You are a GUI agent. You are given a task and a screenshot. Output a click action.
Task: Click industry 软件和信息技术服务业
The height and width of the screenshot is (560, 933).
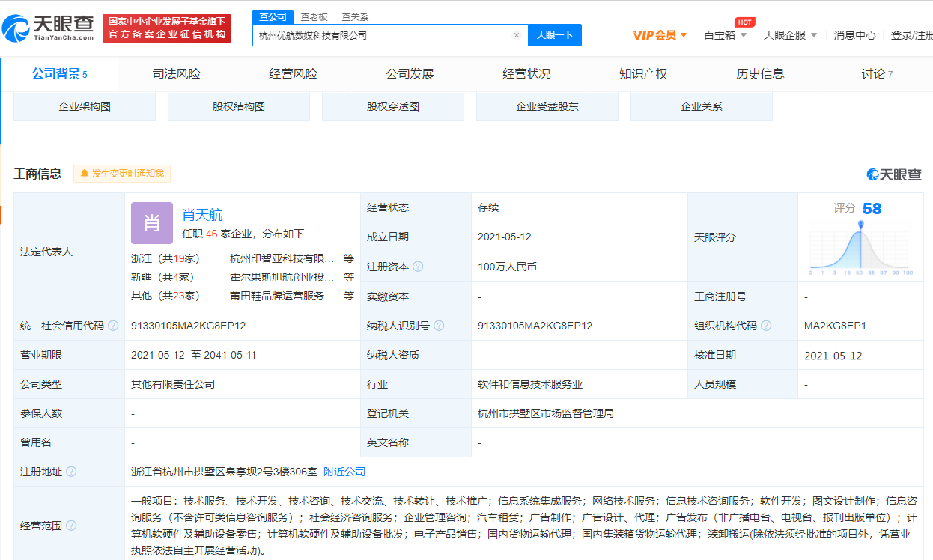pyautogui.click(x=530, y=384)
